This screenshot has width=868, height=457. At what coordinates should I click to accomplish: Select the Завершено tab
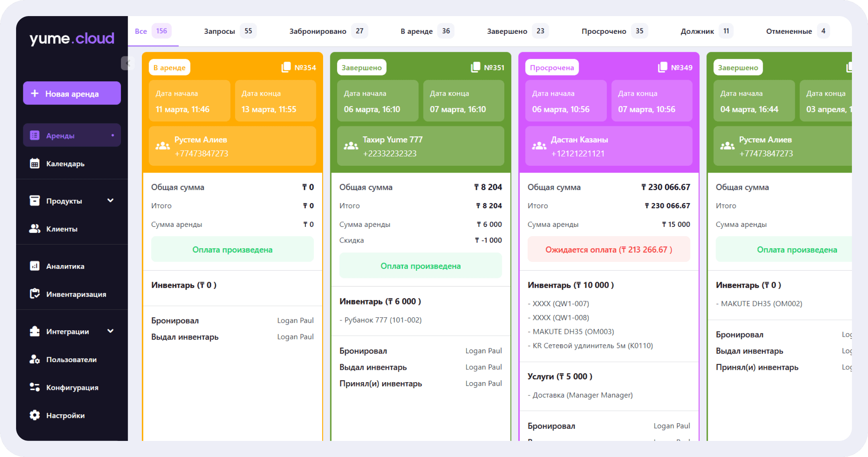(518, 31)
